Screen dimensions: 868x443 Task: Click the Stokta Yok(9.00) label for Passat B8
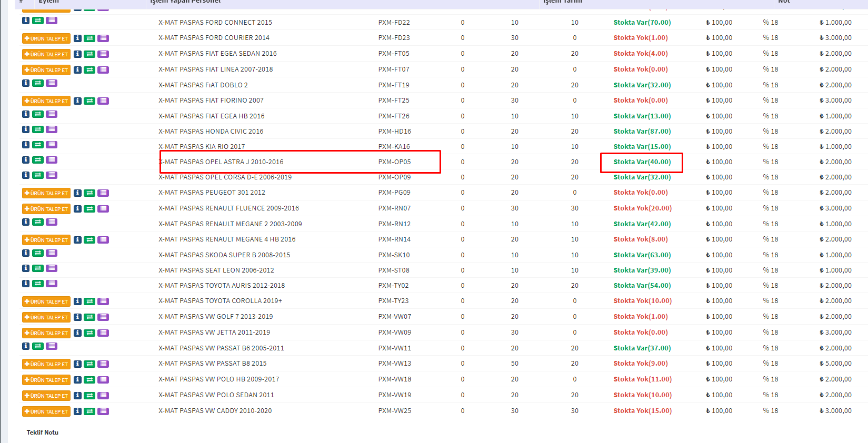[x=640, y=364]
